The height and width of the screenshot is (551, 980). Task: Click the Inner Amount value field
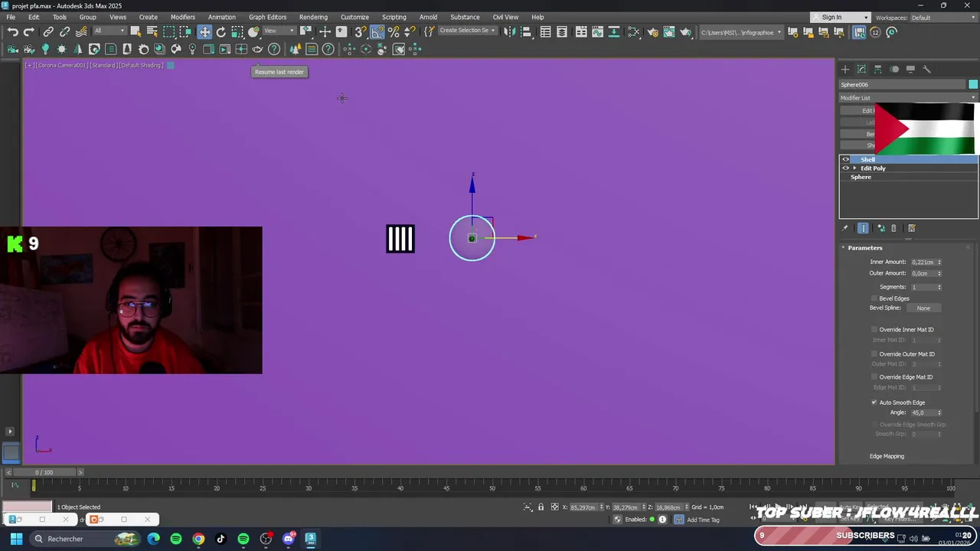[923, 262]
